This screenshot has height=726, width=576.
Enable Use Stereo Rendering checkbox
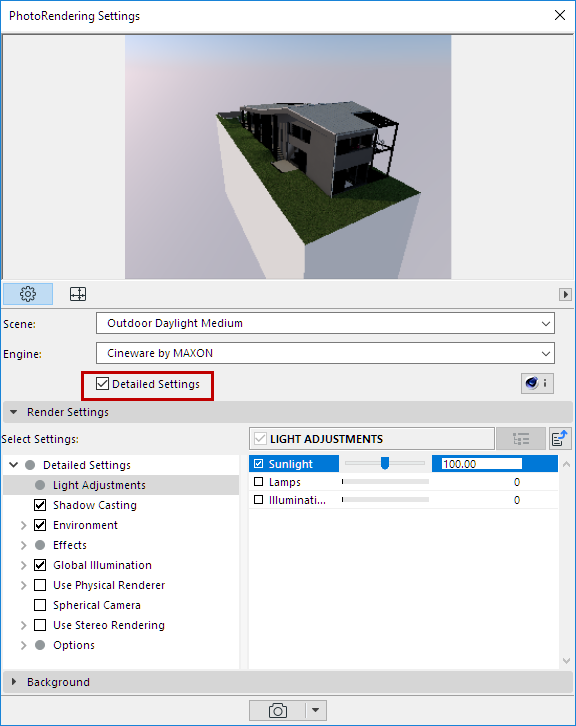coord(40,625)
